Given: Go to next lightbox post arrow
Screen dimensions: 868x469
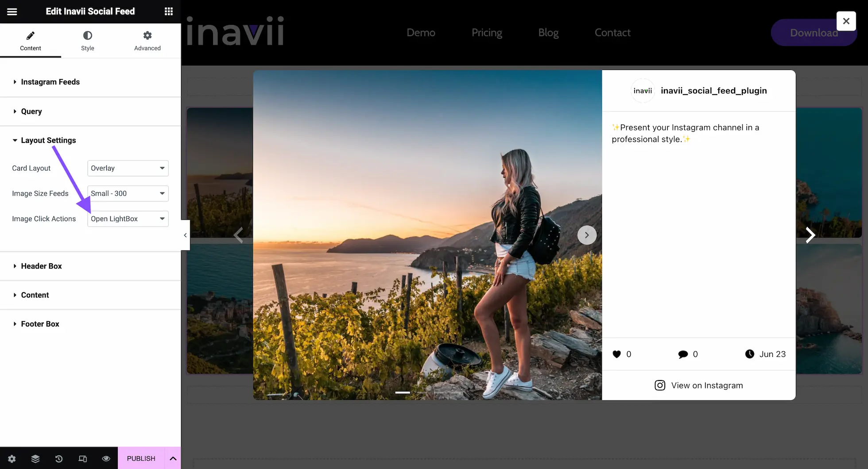Looking at the screenshot, I should (x=810, y=235).
